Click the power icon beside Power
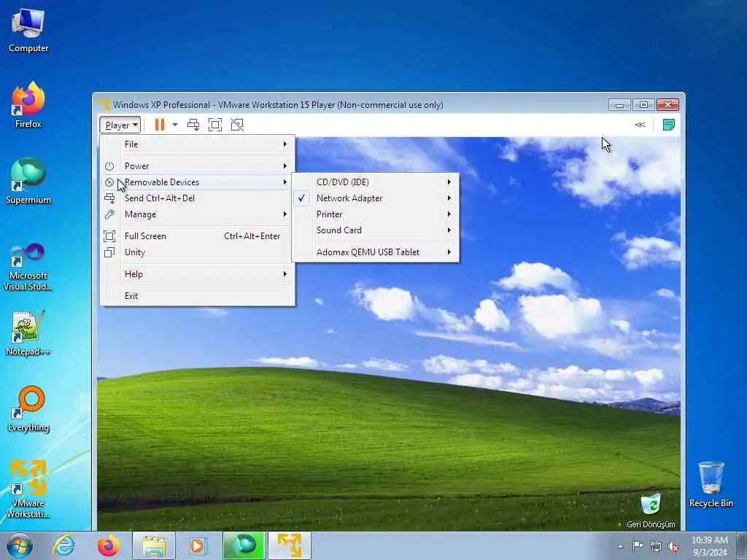747x560 pixels. click(x=109, y=166)
